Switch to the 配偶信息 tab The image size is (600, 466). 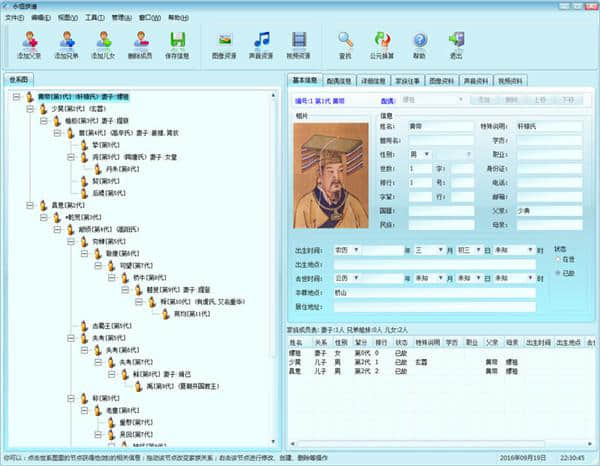[339, 81]
